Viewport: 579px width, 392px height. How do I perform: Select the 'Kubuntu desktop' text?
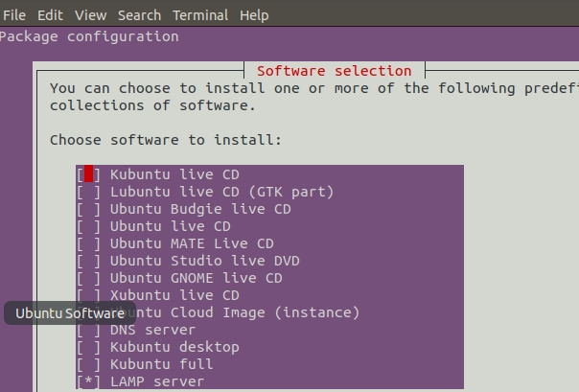tap(174, 347)
